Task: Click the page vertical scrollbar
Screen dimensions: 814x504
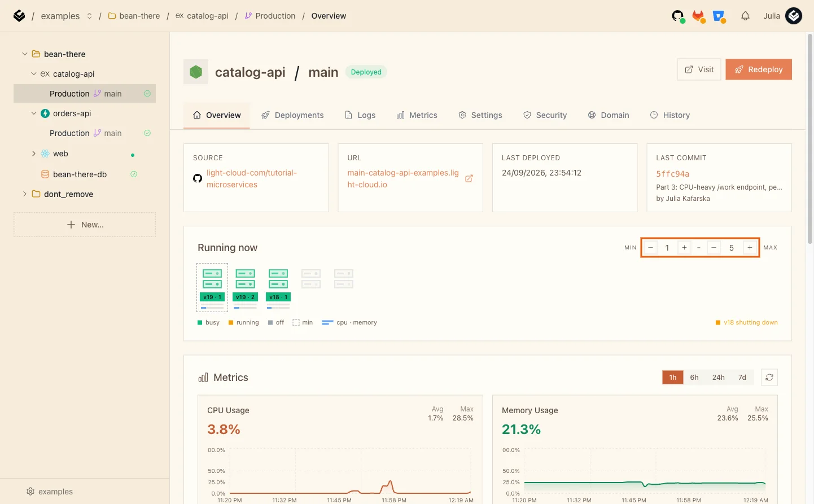Action: (x=810, y=139)
